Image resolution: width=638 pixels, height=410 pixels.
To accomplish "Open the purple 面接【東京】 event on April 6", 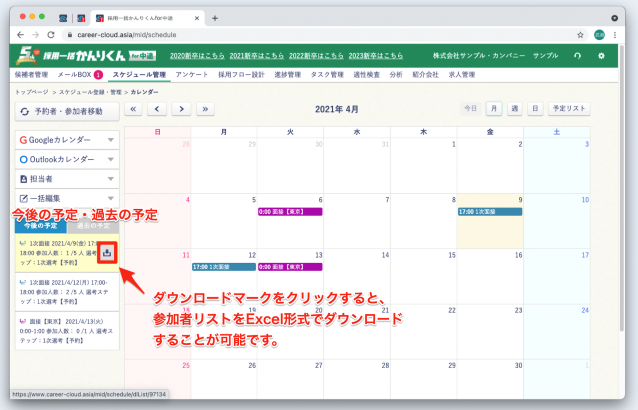I will [290, 212].
